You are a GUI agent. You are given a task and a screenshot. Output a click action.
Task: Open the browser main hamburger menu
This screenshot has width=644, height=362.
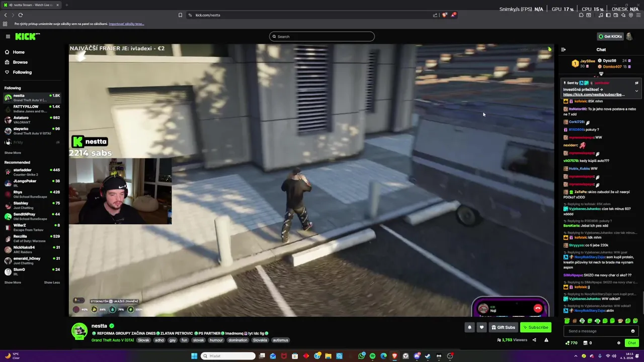pyautogui.click(x=638, y=15)
